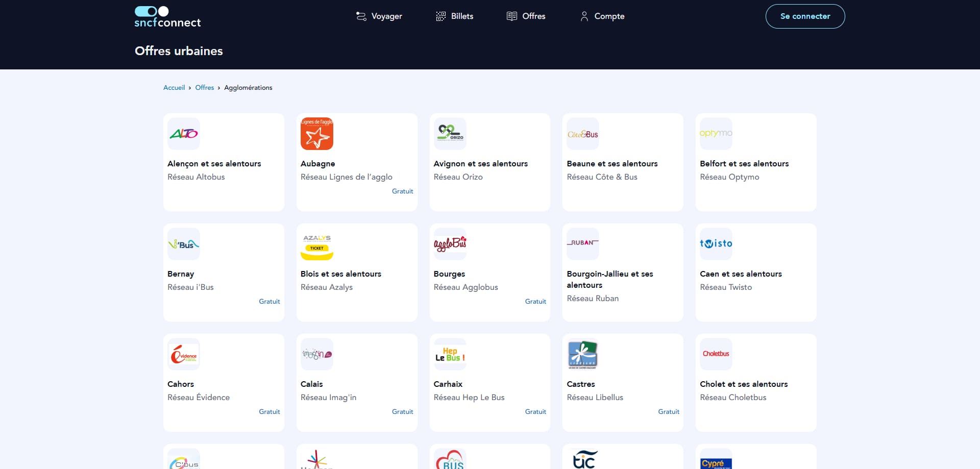Open the Bourges offer
Viewport: 980px width, 469px height.
490,273
